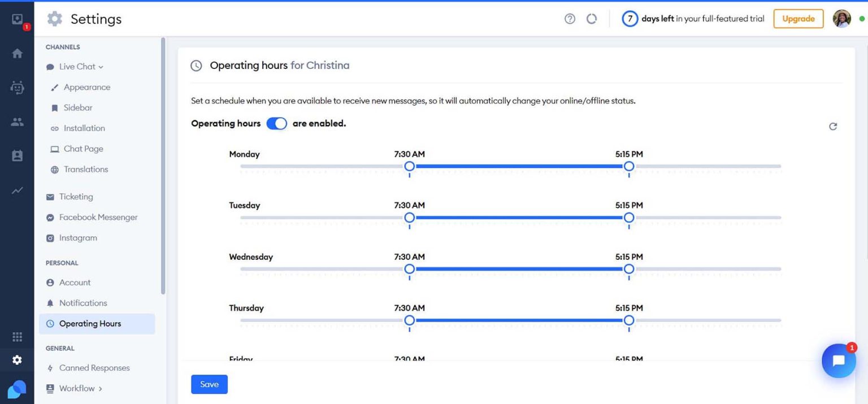Open the chatbot icon in the sidebar

(x=17, y=88)
